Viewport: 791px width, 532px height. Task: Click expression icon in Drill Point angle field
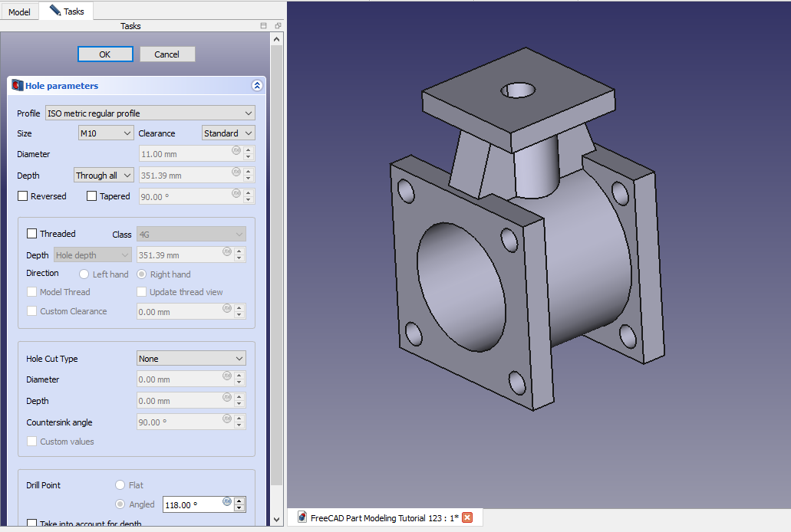tap(227, 501)
